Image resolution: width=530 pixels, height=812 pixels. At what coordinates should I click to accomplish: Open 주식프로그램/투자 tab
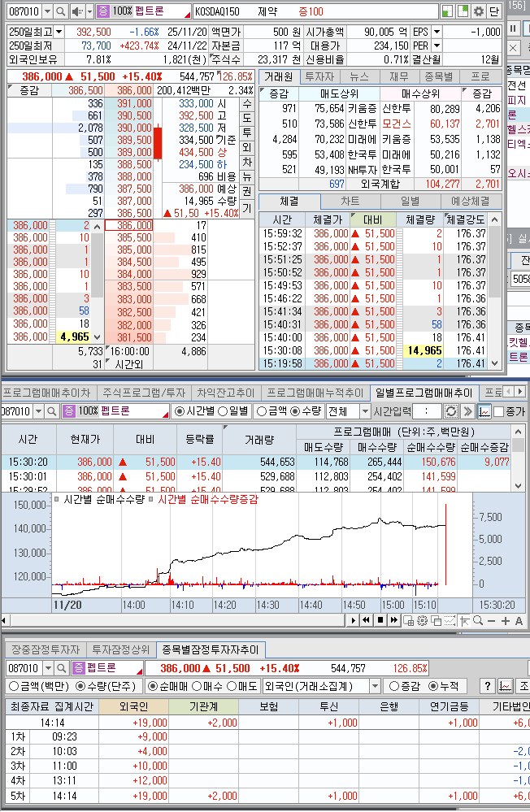click(x=144, y=393)
